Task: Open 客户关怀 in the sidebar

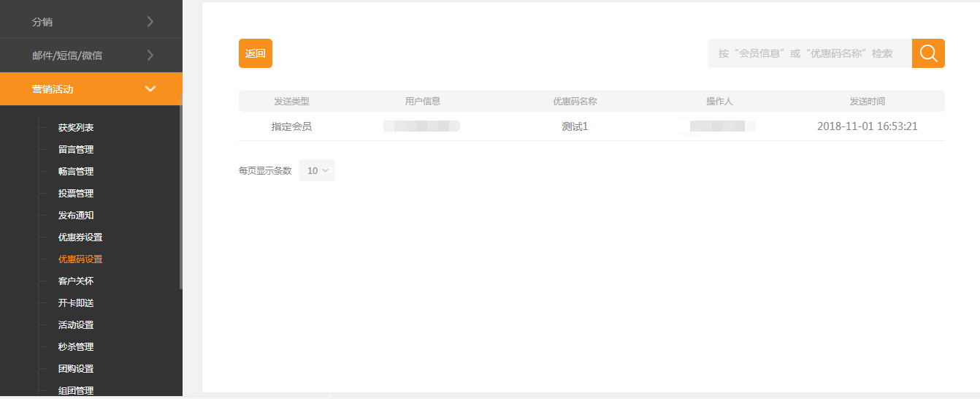Action: pyautogui.click(x=76, y=281)
